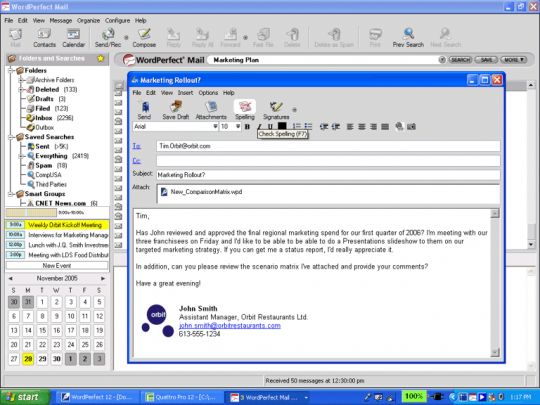
Task: Click in the empty Cc field
Action: [x=328, y=161]
